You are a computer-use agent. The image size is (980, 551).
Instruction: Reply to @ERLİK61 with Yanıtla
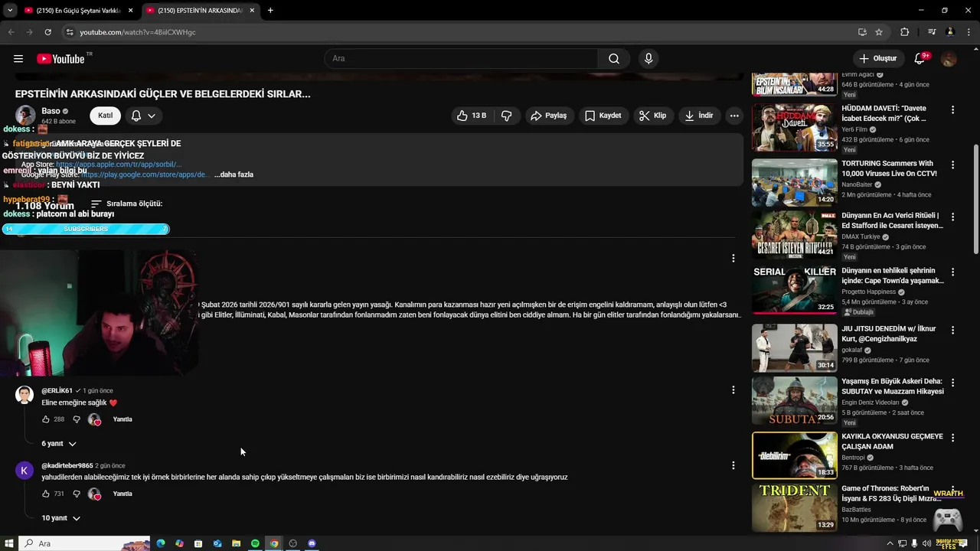click(122, 419)
